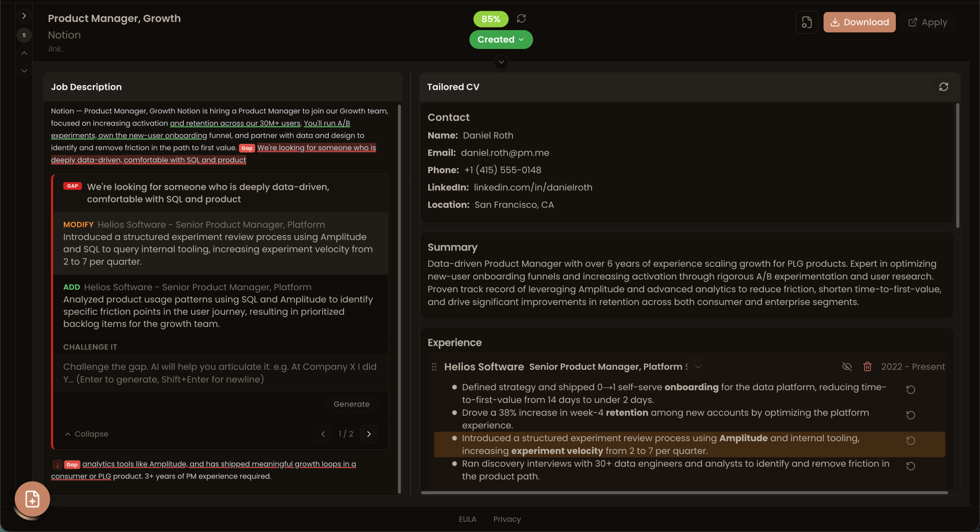Screen dimensions: 980x532
Task: Click the job link placeholder under Notion
Action: [56, 49]
